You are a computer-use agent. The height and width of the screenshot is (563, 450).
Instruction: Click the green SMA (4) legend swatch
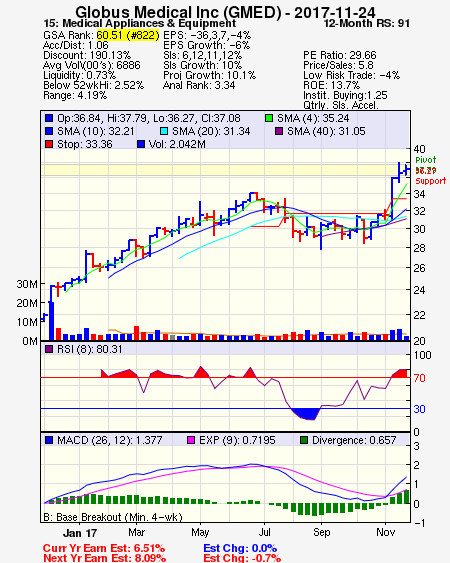(x=269, y=118)
